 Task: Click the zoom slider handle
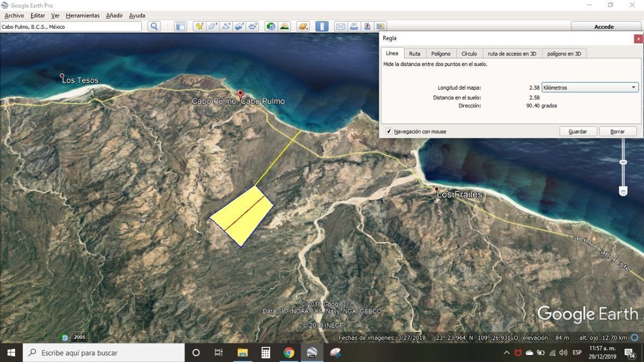tap(623, 162)
